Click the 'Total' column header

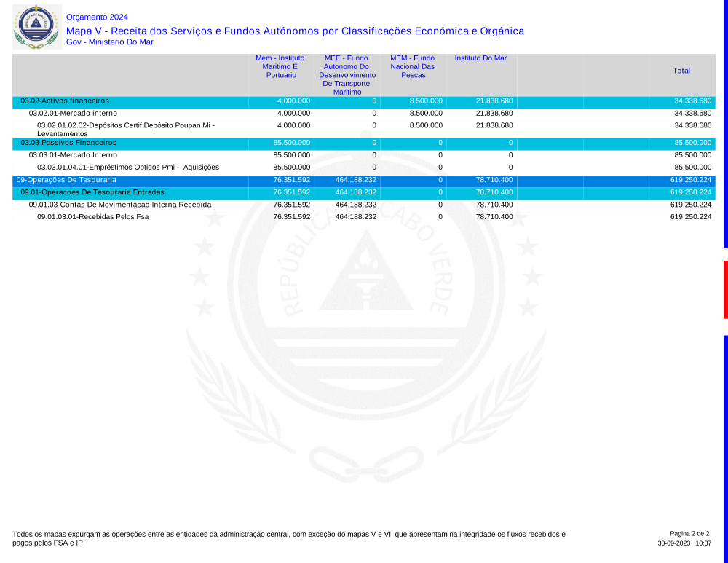pyautogui.click(x=681, y=71)
